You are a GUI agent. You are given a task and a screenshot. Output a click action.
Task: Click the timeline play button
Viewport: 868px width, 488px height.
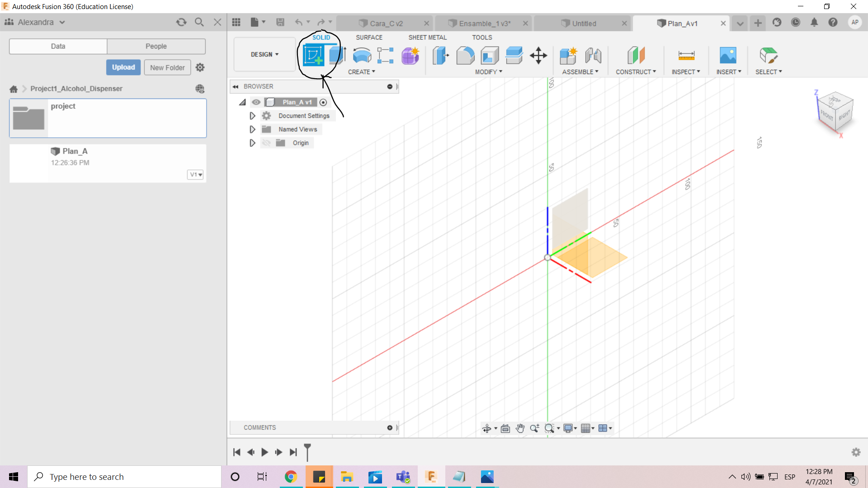coord(265,452)
